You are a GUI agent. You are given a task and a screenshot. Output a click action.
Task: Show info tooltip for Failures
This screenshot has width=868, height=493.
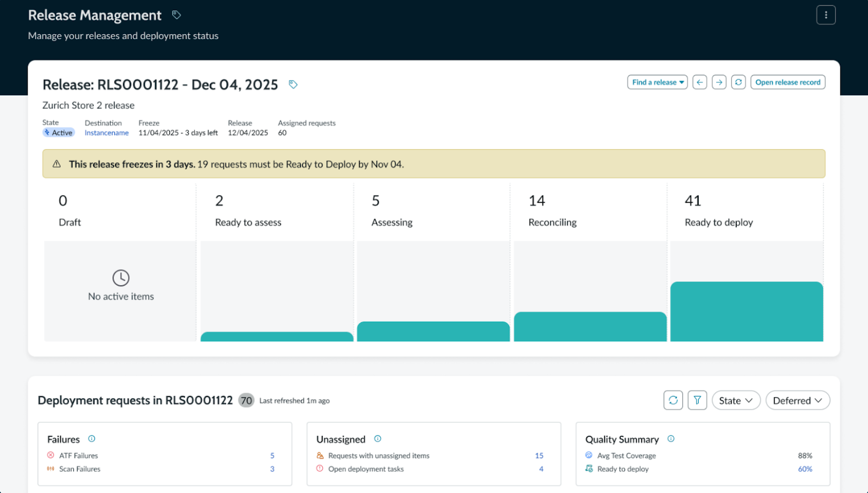(92, 439)
